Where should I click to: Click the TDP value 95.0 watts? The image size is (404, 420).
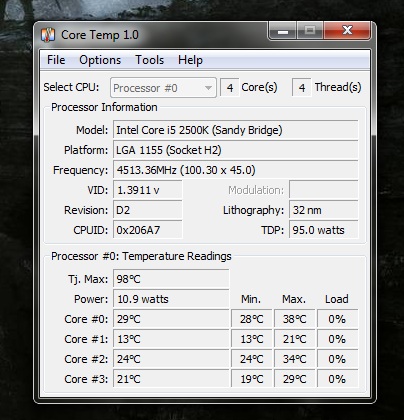pyautogui.click(x=324, y=230)
